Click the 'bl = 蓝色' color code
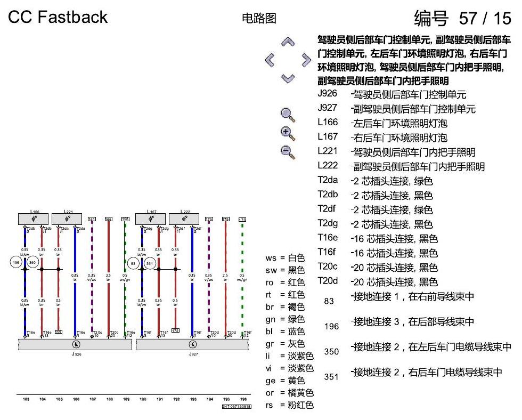The height and width of the screenshot is (420, 522). click(x=286, y=332)
